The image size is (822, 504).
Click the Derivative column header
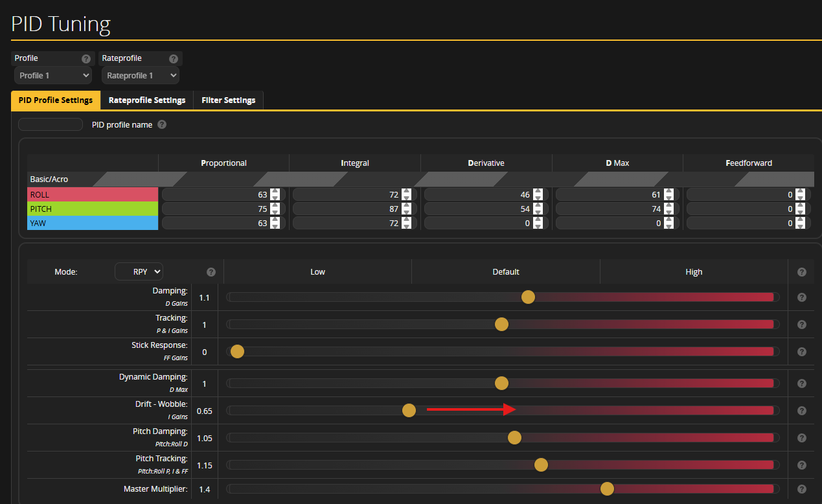486,163
